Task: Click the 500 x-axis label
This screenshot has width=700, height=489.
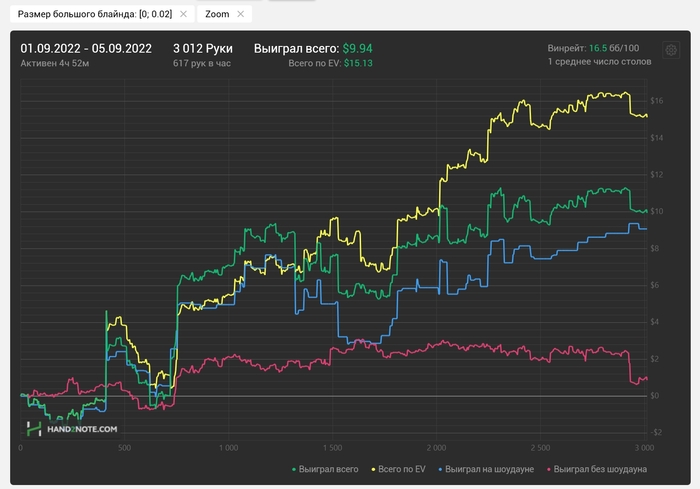Action: 125,448
